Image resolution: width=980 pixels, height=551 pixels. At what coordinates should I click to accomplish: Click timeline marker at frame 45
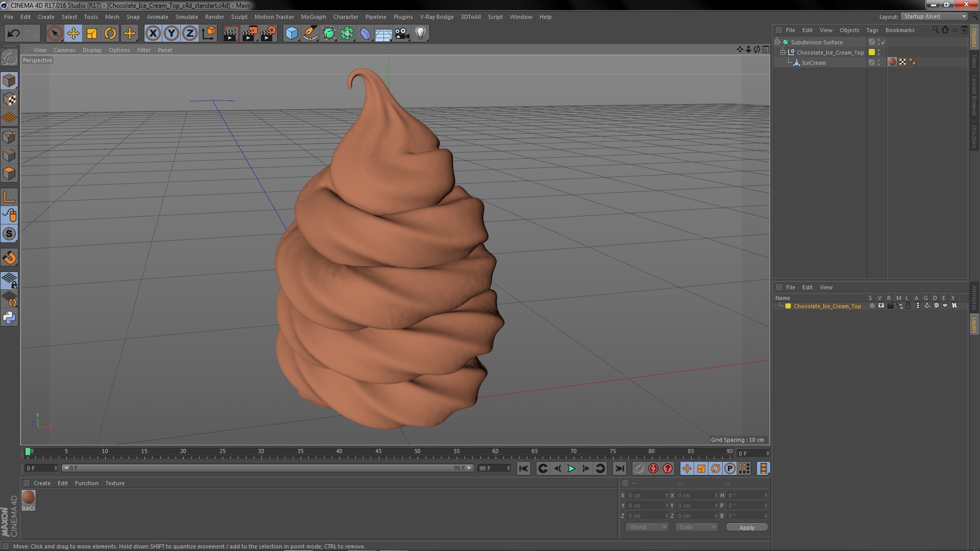(x=378, y=452)
